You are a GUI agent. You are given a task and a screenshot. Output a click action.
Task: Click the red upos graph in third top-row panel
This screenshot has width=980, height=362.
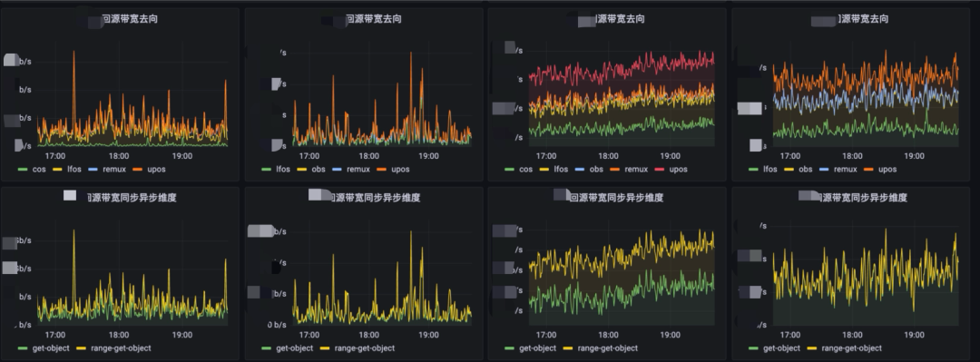[622, 69]
